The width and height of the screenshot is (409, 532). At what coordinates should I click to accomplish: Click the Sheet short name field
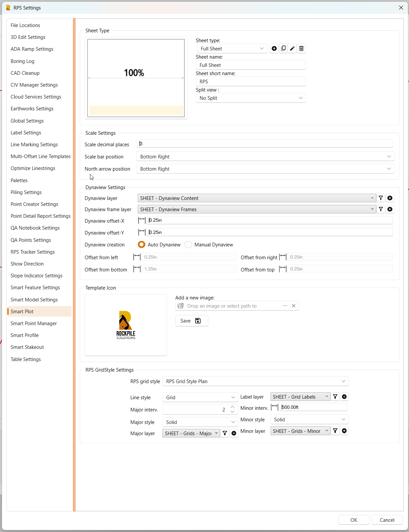250,81
